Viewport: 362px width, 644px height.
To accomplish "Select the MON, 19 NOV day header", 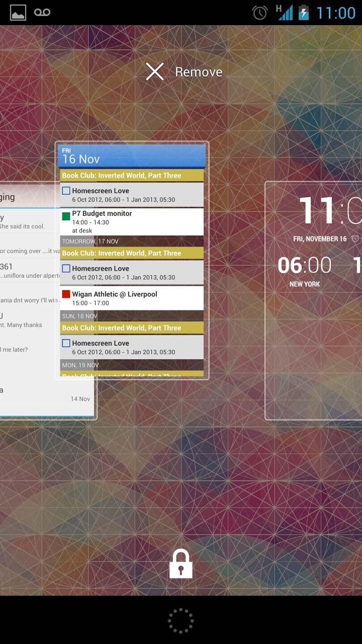I will [x=132, y=365].
